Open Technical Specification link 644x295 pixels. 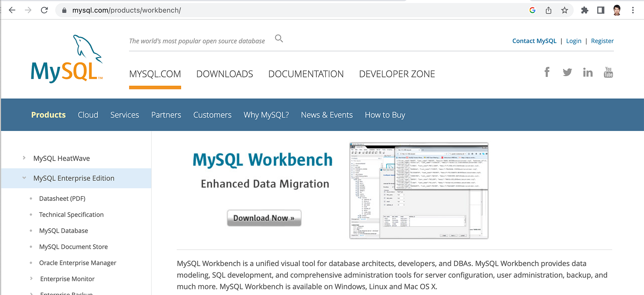71,215
